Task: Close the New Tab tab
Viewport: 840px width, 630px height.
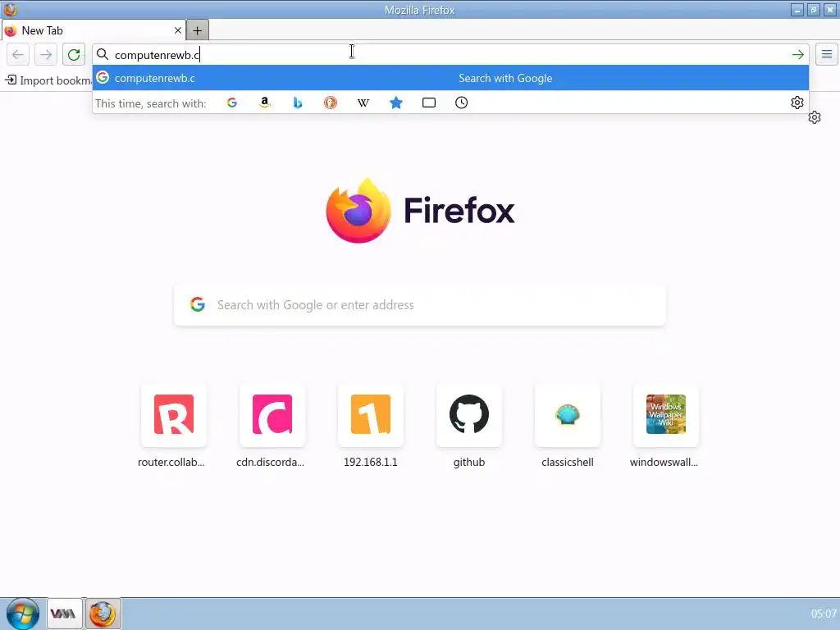Action: pos(178,30)
